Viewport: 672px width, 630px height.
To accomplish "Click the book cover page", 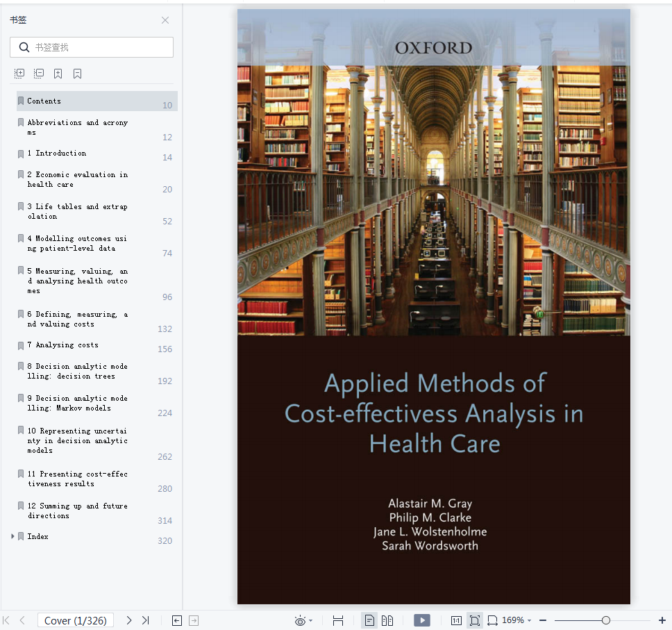I will click(x=434, y=306).
